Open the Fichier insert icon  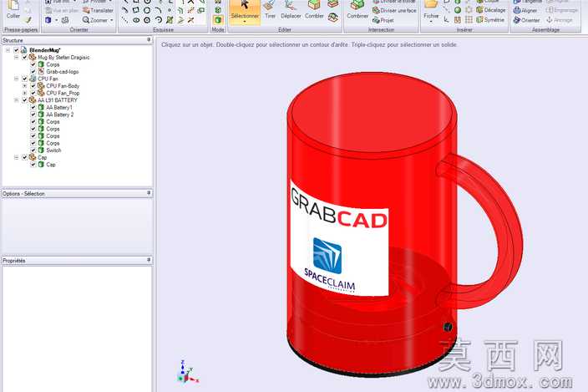[x=431, y=5]
